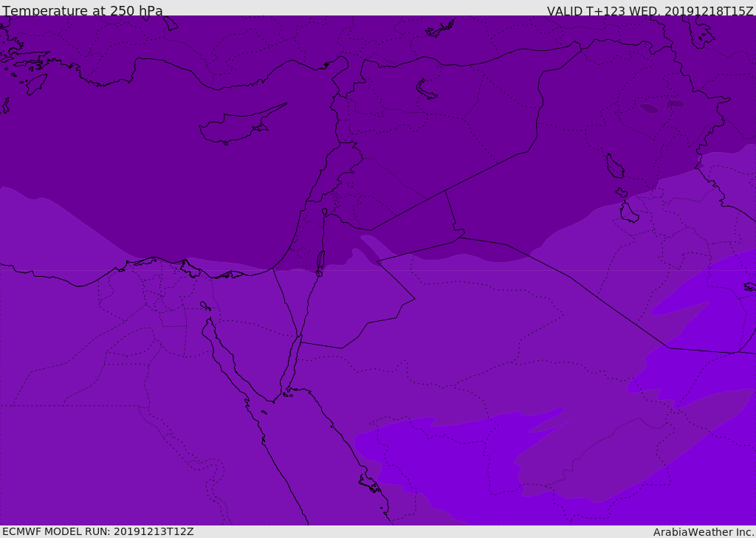The image size is (756, 538).
Task: Click the 'ECMWF MODEL RUN: 20191213T12Z' footer text
Action: pyautogui.click(x=98, y=531)
